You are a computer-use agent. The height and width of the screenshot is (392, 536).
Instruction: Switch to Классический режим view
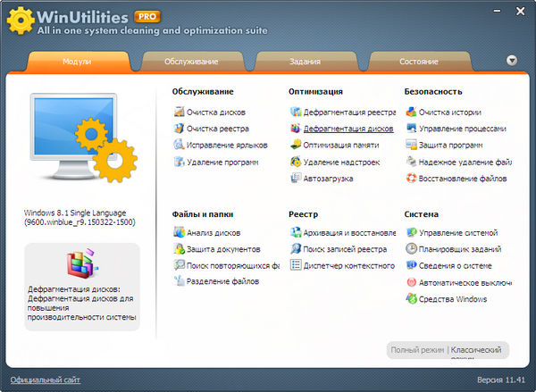479,351
